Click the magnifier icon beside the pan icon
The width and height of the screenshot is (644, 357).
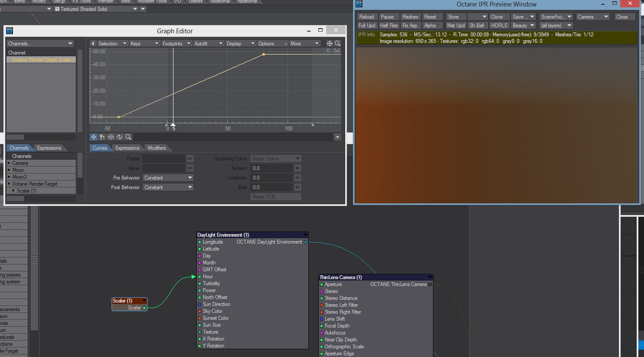[337, 43]
